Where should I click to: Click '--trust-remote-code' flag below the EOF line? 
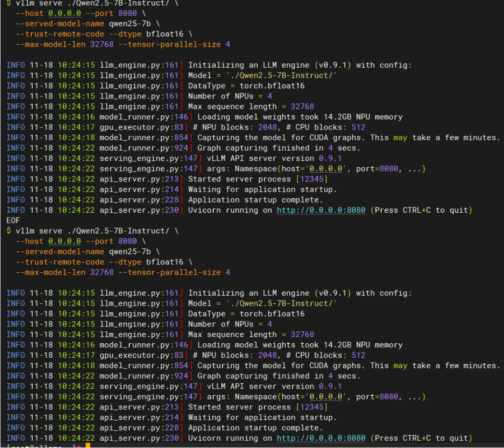(60, 262)
